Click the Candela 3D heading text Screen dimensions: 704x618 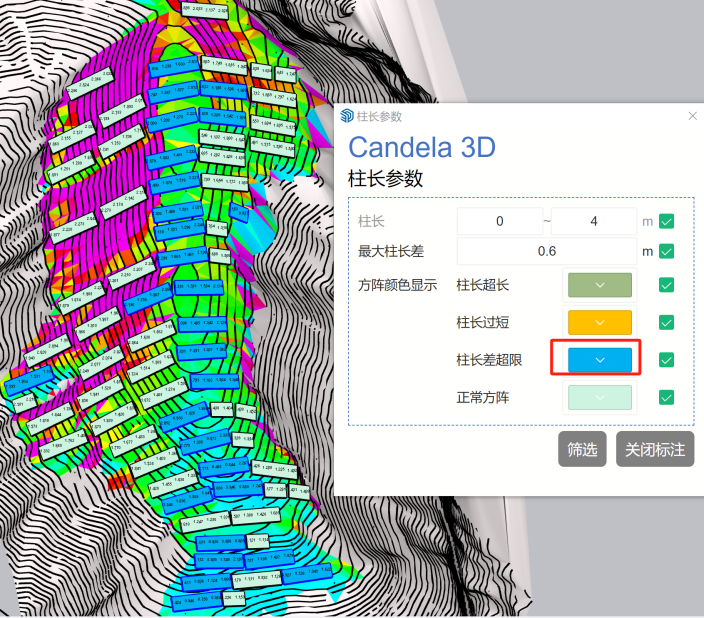(421, 148)
